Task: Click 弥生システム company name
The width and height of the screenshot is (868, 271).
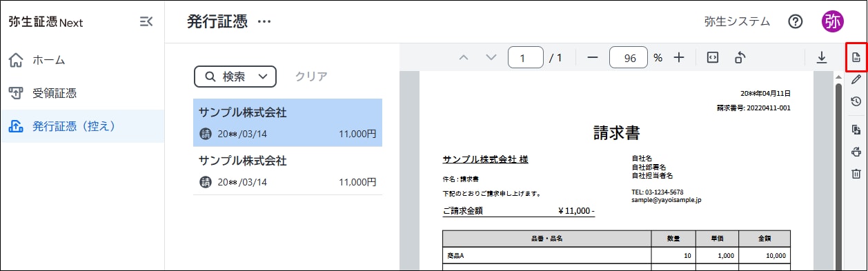Action: tap(737, 21)
